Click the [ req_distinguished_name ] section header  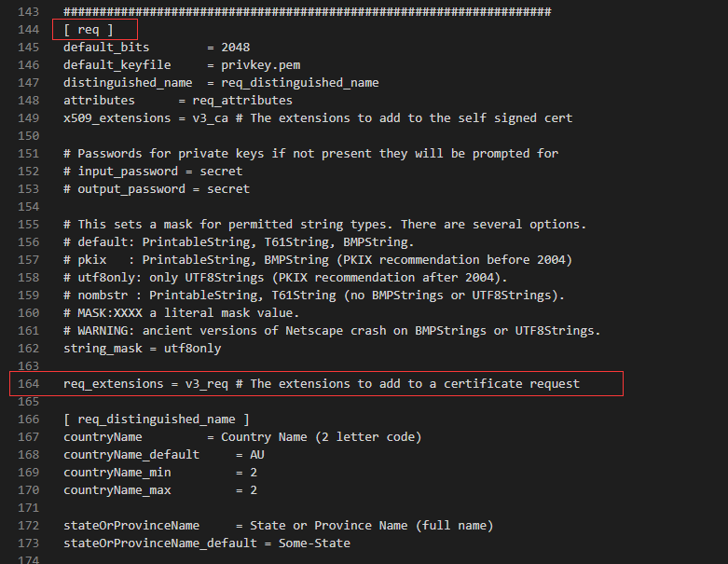pos(157,420)
